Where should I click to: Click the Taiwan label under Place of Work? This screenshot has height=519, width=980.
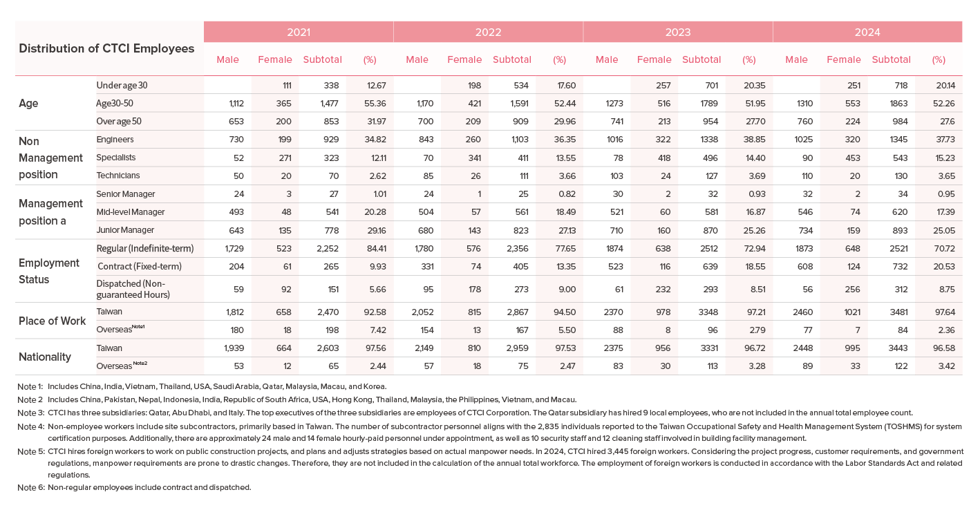pyautogui.click(x=109, y=312)
